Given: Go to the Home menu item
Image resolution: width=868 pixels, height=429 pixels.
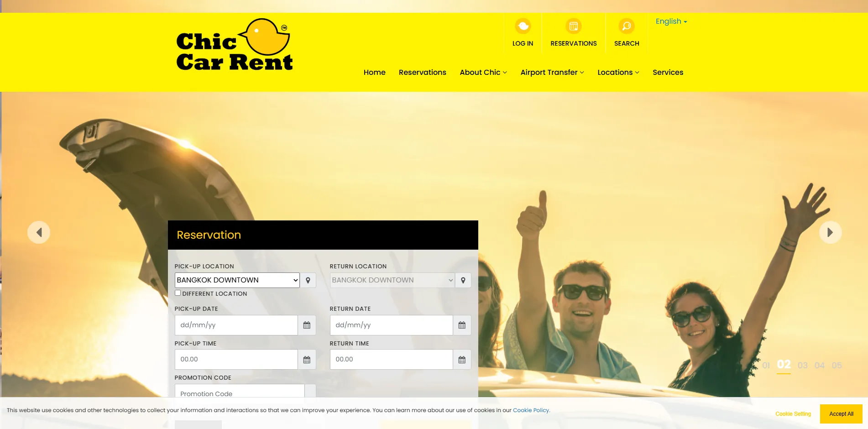Looking at the screenshot, I should click(375, 72).
